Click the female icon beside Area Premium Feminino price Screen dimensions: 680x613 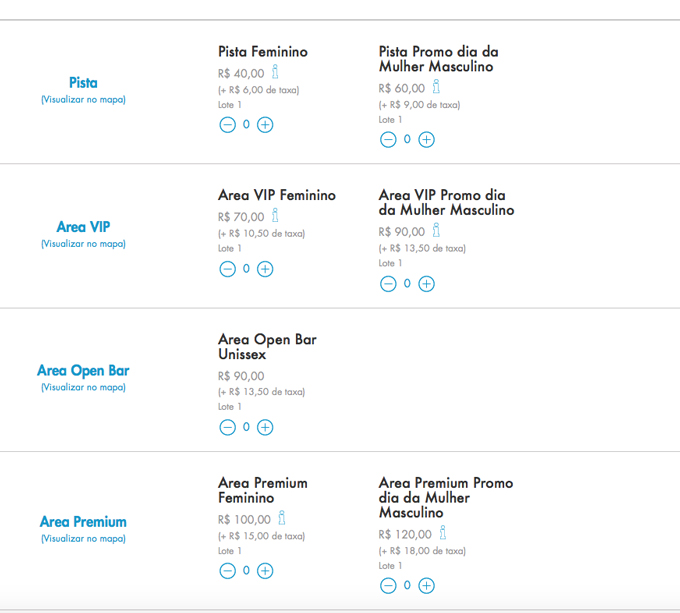point(281,519)
